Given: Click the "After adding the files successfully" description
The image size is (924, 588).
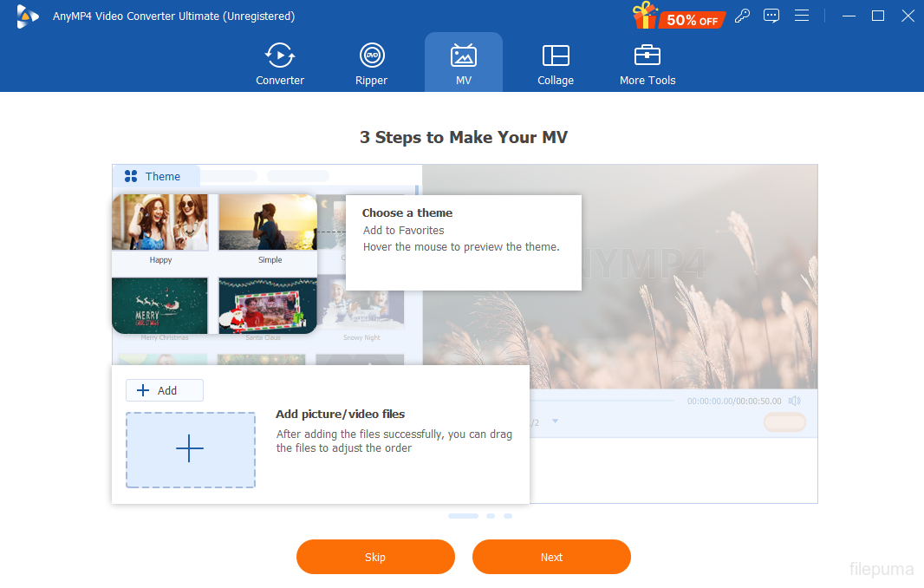Looking at the screenshot, I should (x=394, y=441).
